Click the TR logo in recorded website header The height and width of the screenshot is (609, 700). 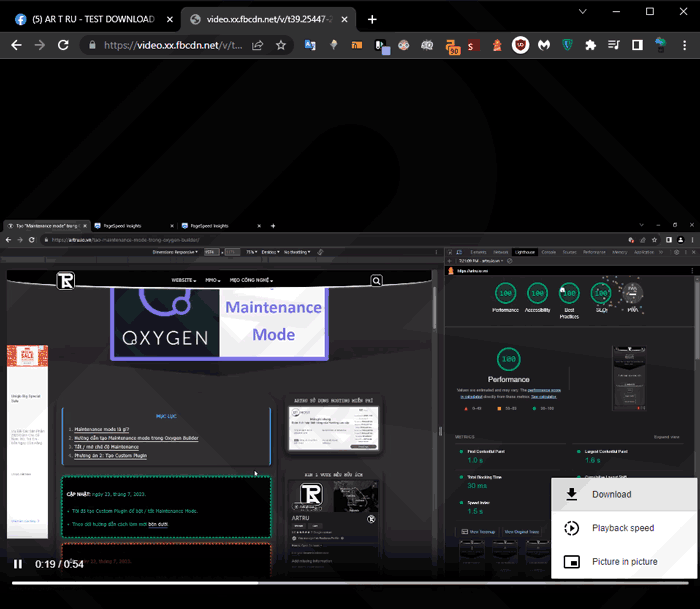(x=66, y=281)
